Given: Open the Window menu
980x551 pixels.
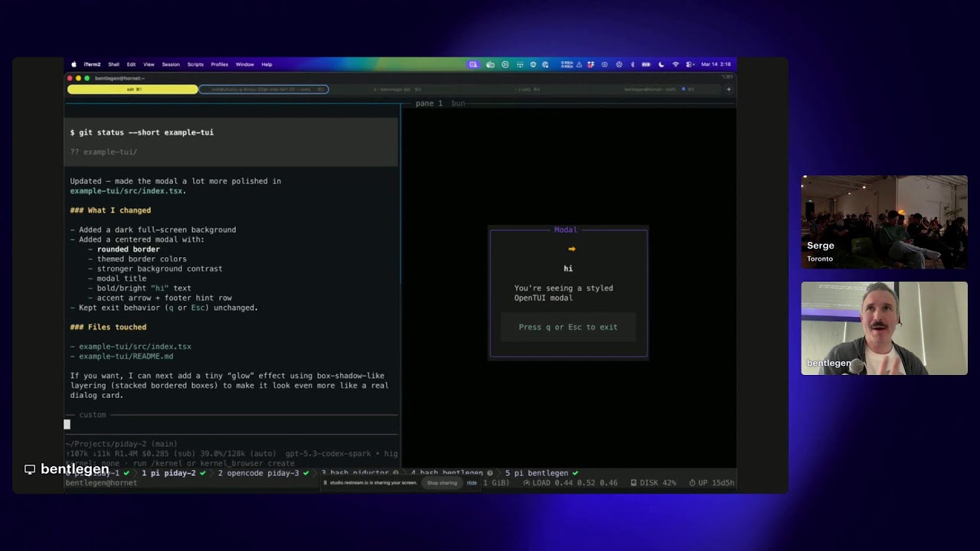Looking at the screenshot, I should point(245,64).
